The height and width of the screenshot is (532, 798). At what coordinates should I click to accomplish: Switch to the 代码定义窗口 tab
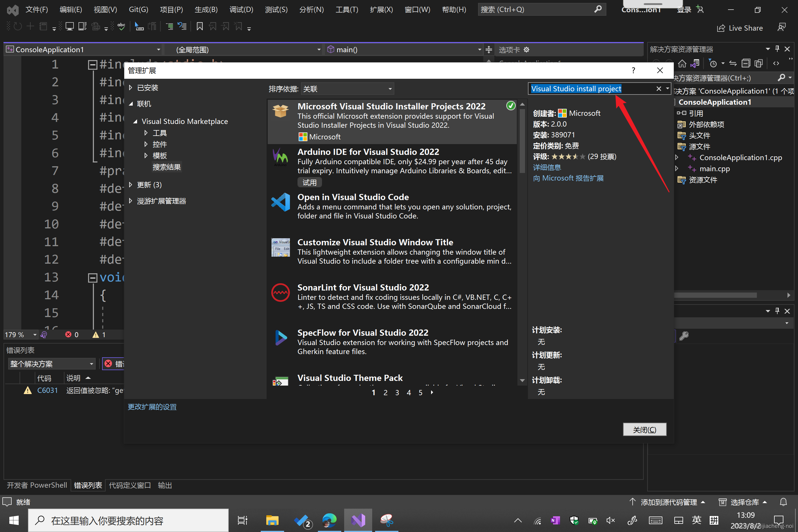[x=129, y=486]
